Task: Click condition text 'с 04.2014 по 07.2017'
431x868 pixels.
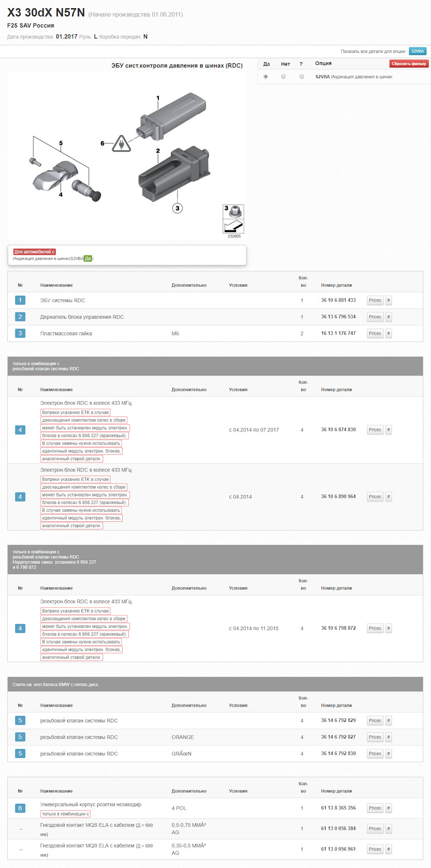Action: pos(254,430)
